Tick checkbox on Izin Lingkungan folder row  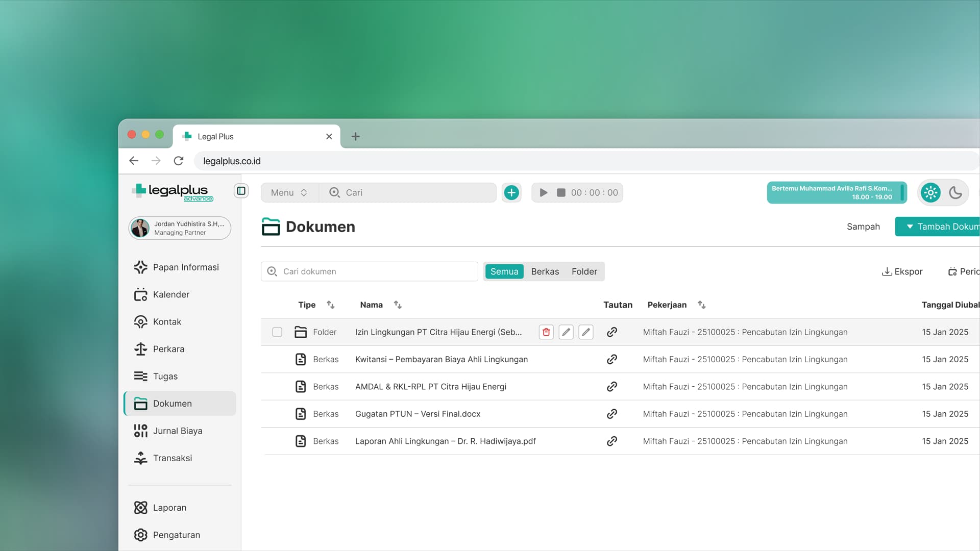coord(277,332)
